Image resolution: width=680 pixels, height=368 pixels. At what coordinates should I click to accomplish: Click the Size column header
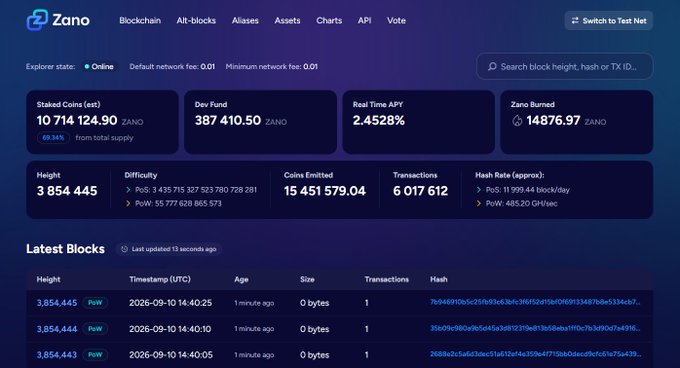307,280
